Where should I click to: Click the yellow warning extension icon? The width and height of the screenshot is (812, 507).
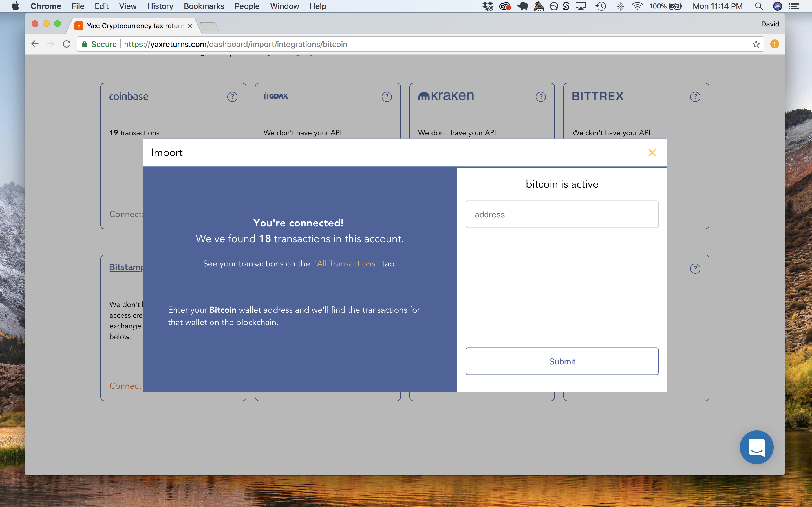[x=775, y=44]
